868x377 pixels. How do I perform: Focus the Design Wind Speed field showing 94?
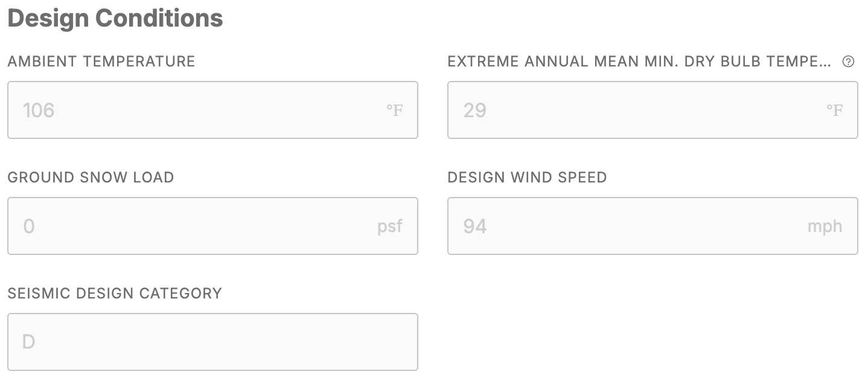click(653, 226)
